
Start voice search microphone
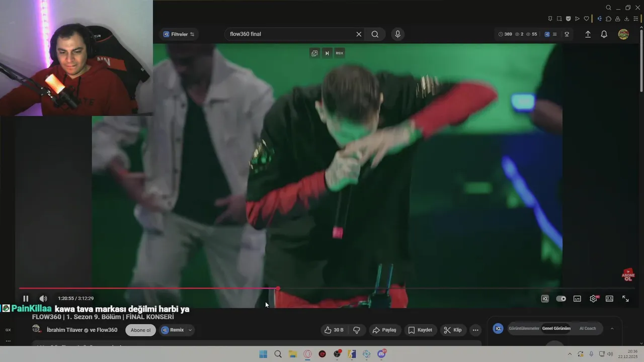coord(397,34)
